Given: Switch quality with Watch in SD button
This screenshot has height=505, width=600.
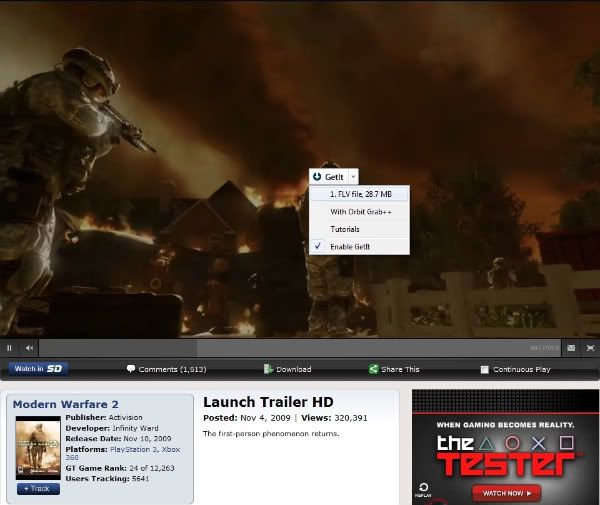Looking at the screenshot, I should pyautogui.click(x=38, y=369).
